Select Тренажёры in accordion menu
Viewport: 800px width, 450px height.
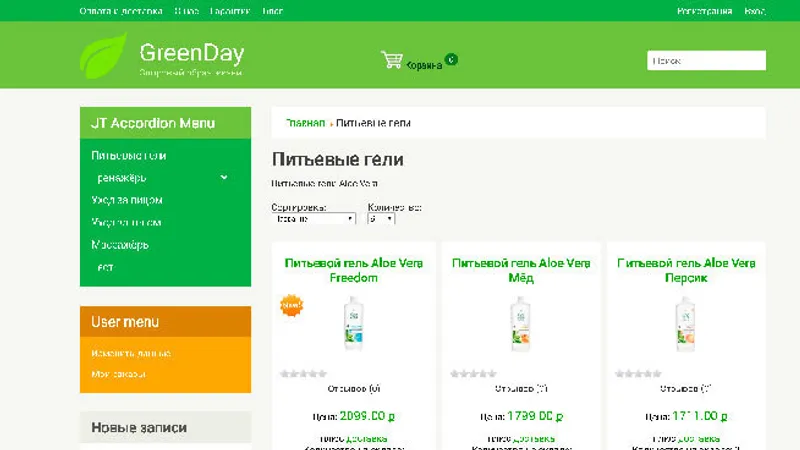[121, 178]
